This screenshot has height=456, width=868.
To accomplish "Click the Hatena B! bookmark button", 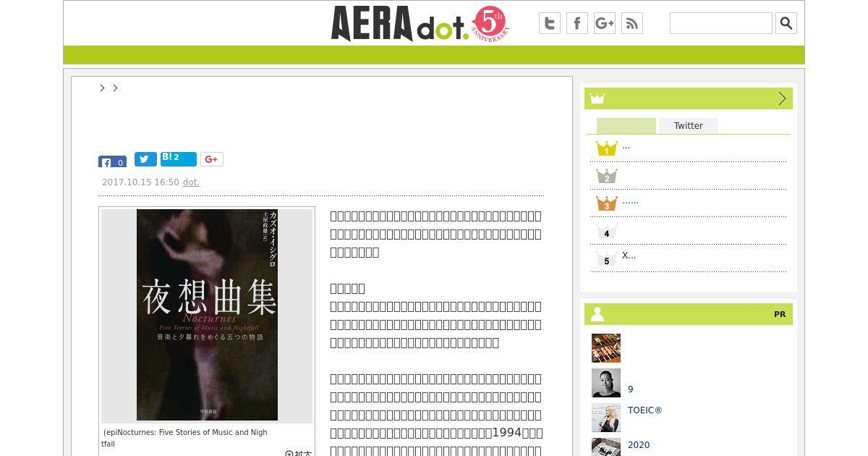I will coord(179,159).
